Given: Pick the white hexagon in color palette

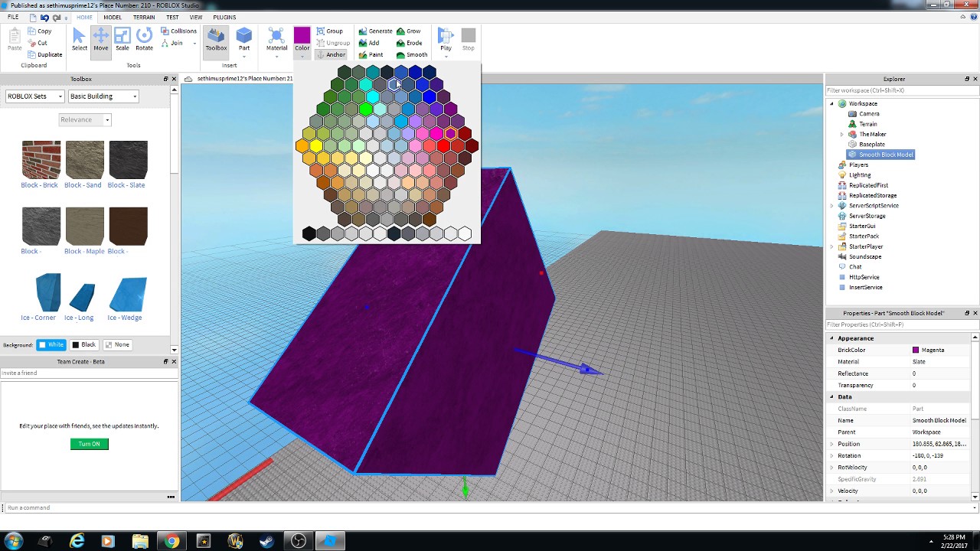Looking at the screenshot, I should click(465, 234).
